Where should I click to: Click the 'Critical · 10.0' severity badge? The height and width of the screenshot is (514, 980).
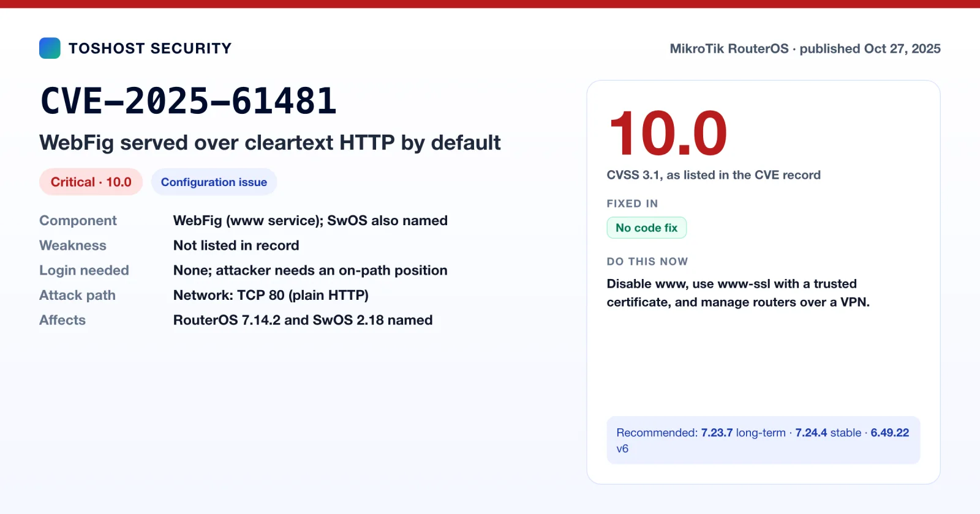pos(91,182)
